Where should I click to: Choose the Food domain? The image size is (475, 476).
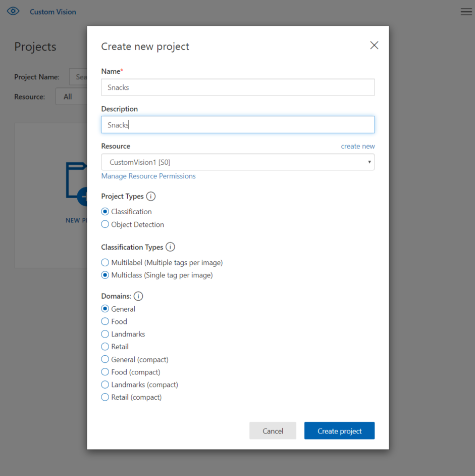coord(105,321)
